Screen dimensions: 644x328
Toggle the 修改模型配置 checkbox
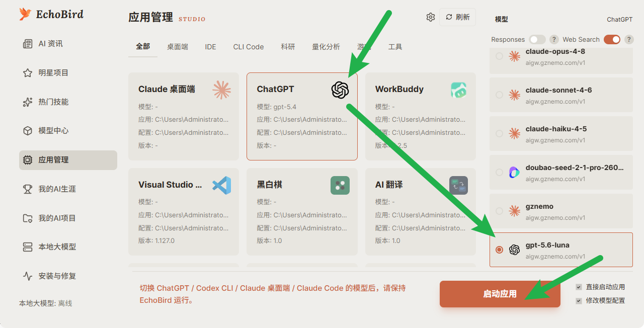coord(579,301)
